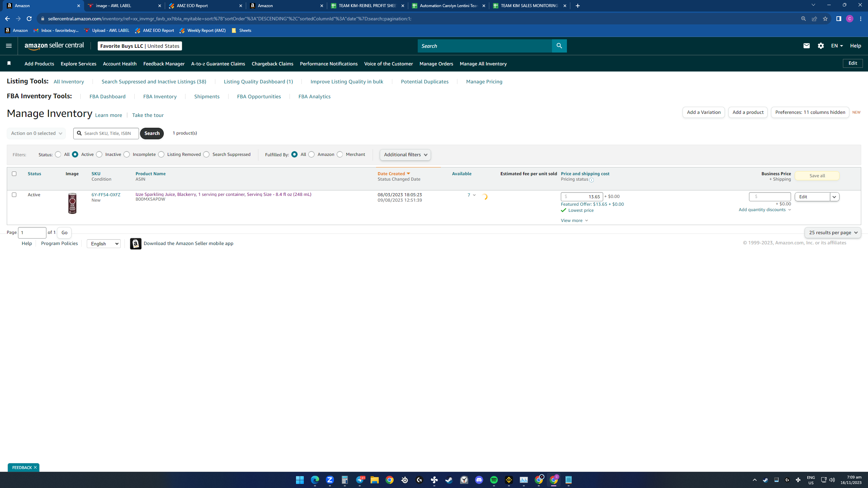Close the FEEDBACK widget with the X
Viewport: 868px width, 488px height.
[x=35, y=467]
